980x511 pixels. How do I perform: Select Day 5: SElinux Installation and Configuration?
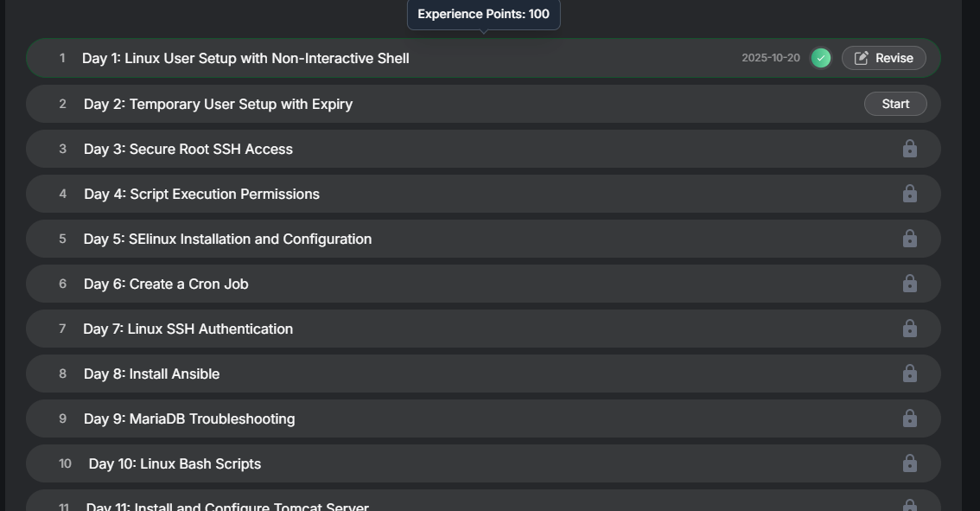[227, 239]
